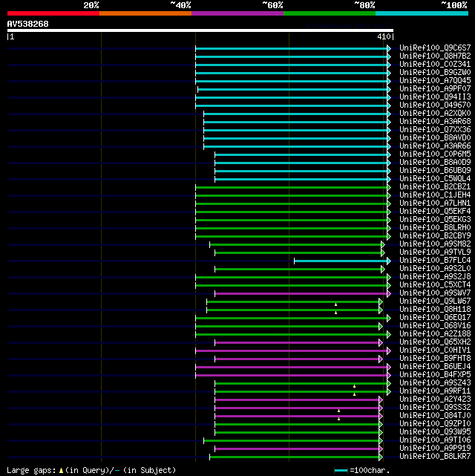475x476 pixels.
Task: Click the UniRef100_Q93W95 label
Action: 435,432
